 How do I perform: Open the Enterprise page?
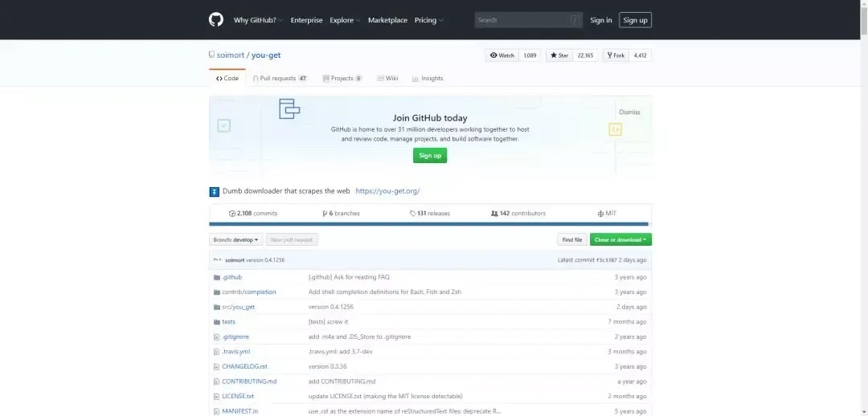click(307, 20)
